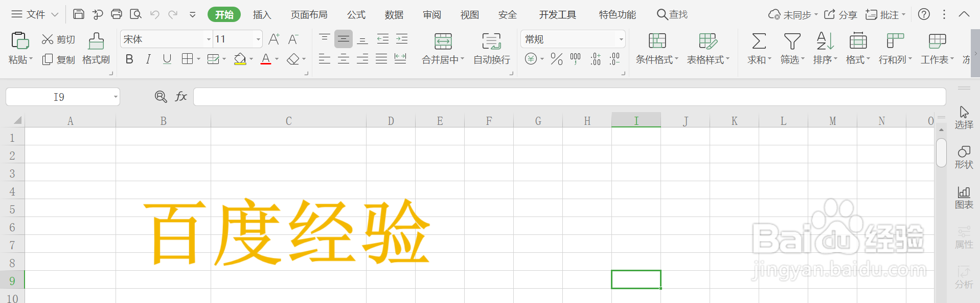The height and width of the screenshot is (303, 980).
Task: Apply red font color A
Action: (266, 59)
